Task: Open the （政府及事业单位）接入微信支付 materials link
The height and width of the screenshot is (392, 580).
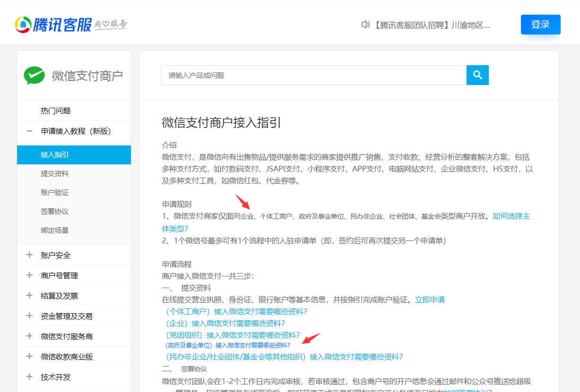Action: [228, 345]
